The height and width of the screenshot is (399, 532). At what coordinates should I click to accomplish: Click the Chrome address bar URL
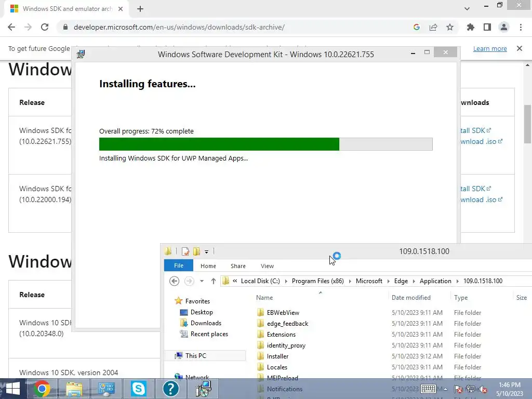tap(179, 27)
